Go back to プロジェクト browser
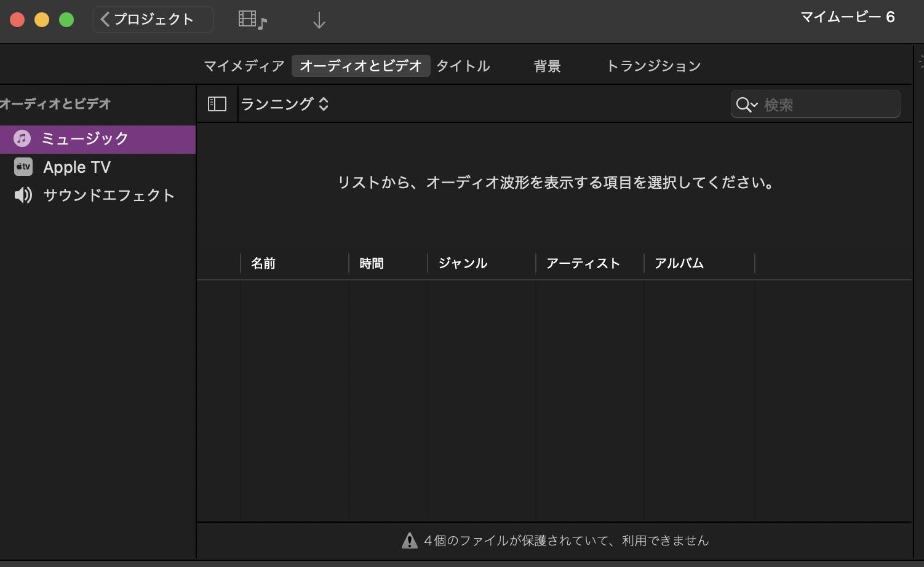Viewport: 924px width, 567px height. [153, 20]
